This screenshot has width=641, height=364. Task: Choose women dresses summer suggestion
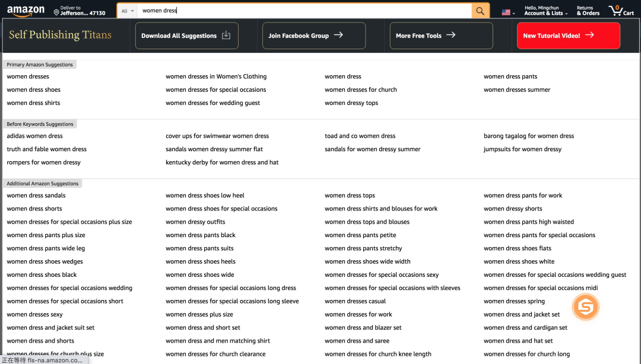point(517,90)
